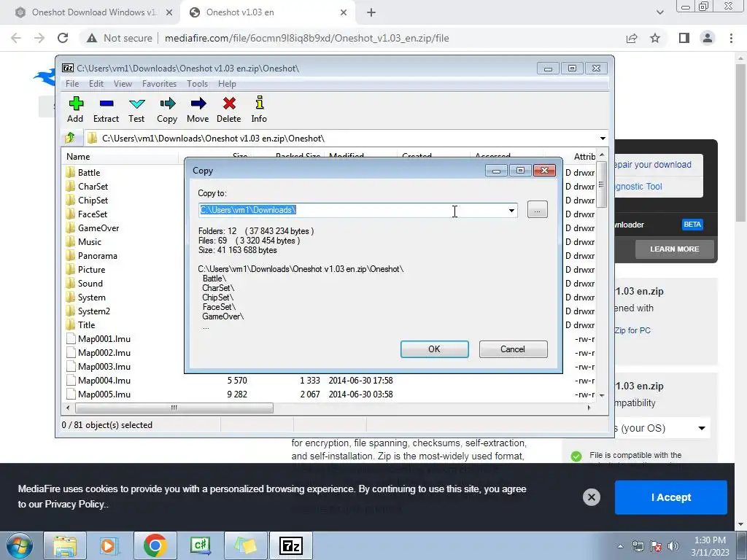747x560 pixels.
Task: Close the Oneshot v1.03 en tab
Action: coord(344,12)
